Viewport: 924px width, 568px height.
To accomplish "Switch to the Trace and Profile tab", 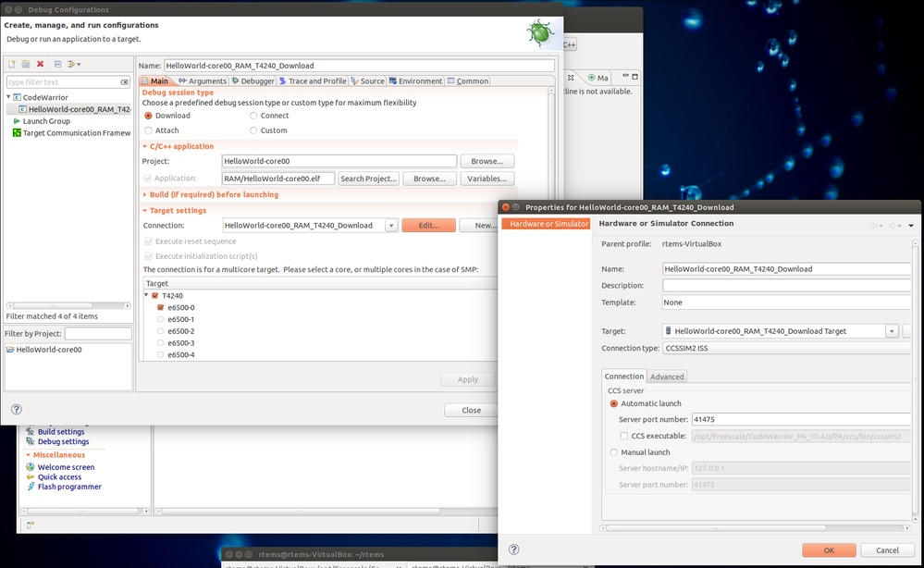I will coord(313,80).
